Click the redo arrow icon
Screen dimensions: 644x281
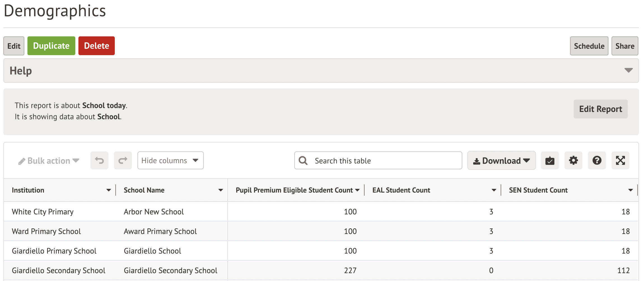click(x=123, y=161)
